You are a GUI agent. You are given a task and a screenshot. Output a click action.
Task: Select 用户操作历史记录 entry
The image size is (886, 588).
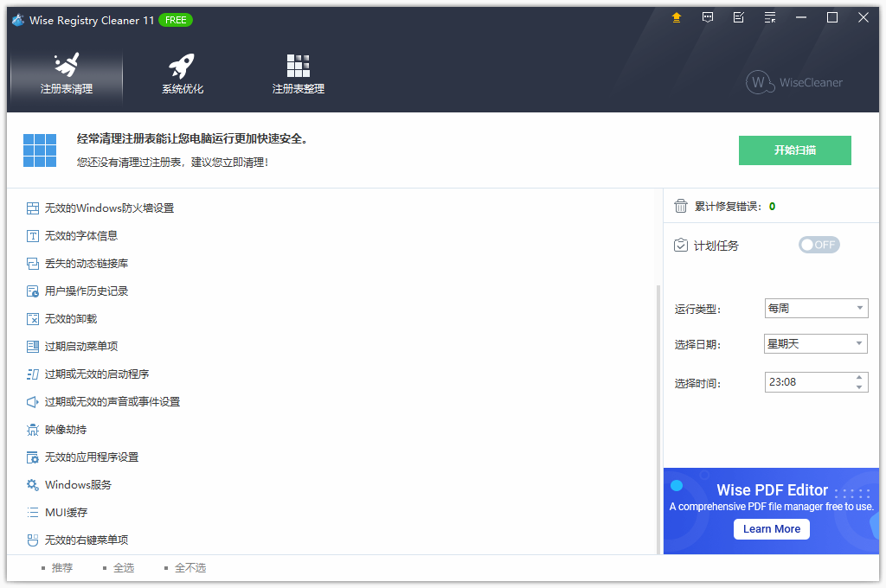coord(87,291)
